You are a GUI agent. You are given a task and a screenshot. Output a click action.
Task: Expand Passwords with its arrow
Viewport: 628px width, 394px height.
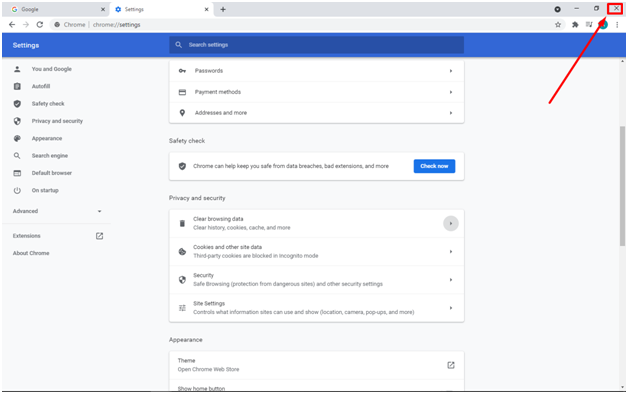click(x=451, y=71)
